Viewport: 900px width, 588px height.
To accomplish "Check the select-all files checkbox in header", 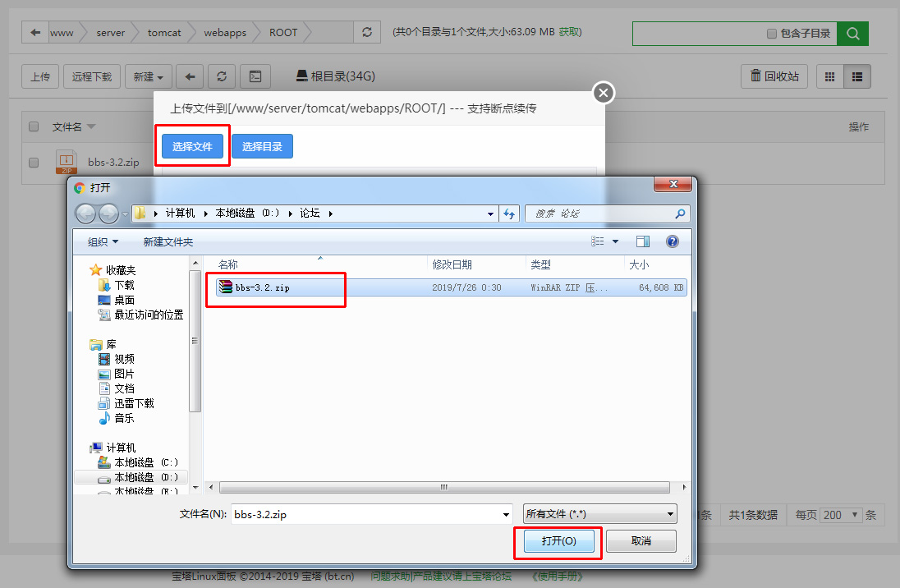I will point(34,126).
